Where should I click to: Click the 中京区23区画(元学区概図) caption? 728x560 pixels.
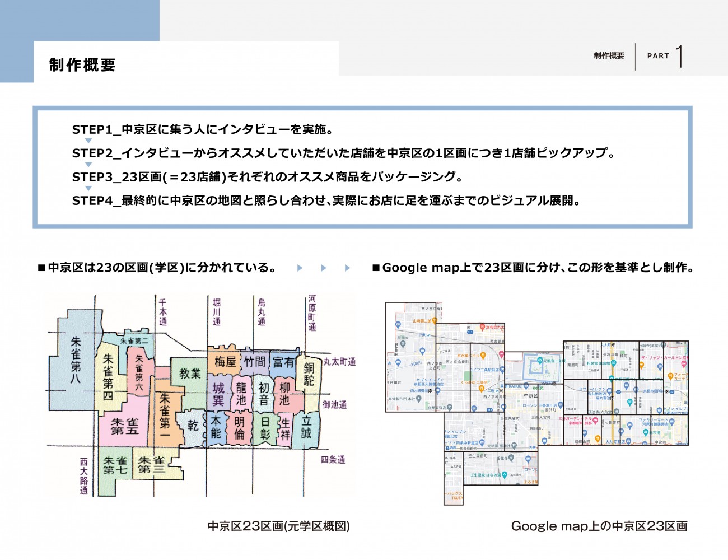(x=278, y=526)
